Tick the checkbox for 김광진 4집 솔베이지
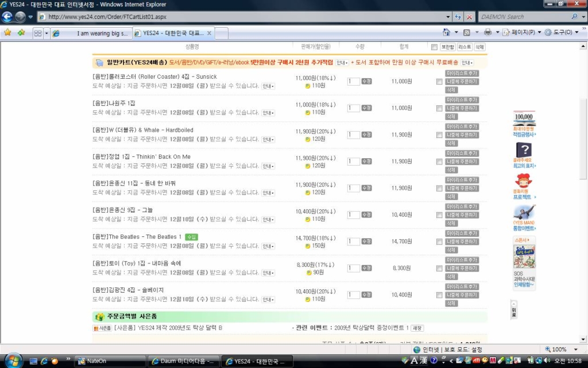This screenshot has height=368, width=588. point(439,295)
